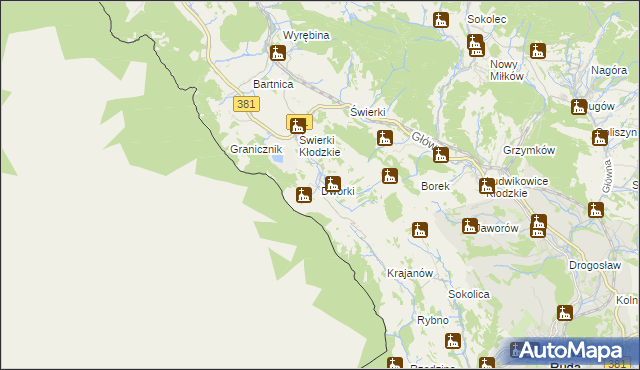The width and height of the screenshot is (640, 370).
Task: Click the Sokolica place label
Action: [x=469, y=294]
